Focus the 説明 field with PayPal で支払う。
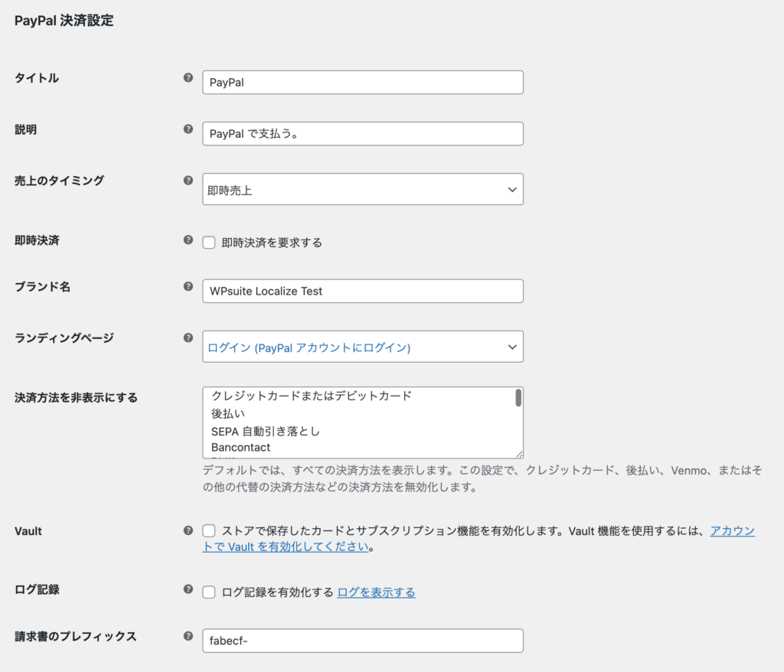 [362, 133]
